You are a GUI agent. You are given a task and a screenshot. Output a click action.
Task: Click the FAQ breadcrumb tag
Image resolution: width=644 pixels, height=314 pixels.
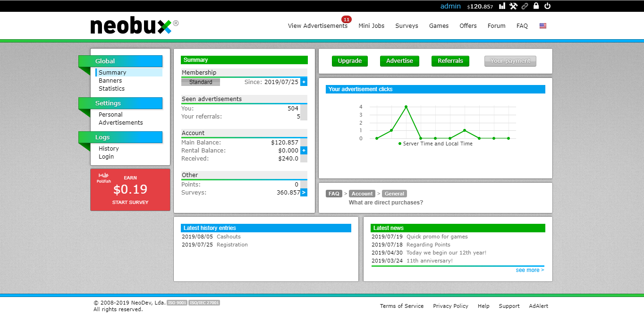334,194
